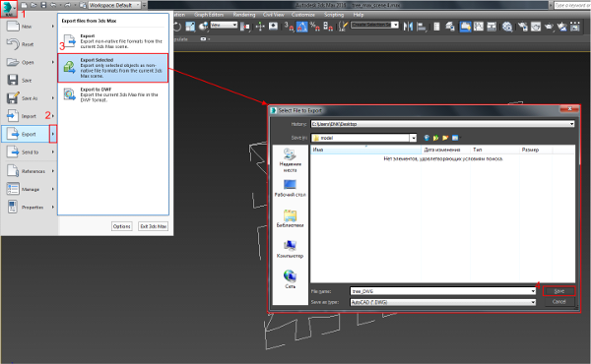591x364 pixels.
Task: Choose Reset in the application menu
Action: tap(29, 44)
